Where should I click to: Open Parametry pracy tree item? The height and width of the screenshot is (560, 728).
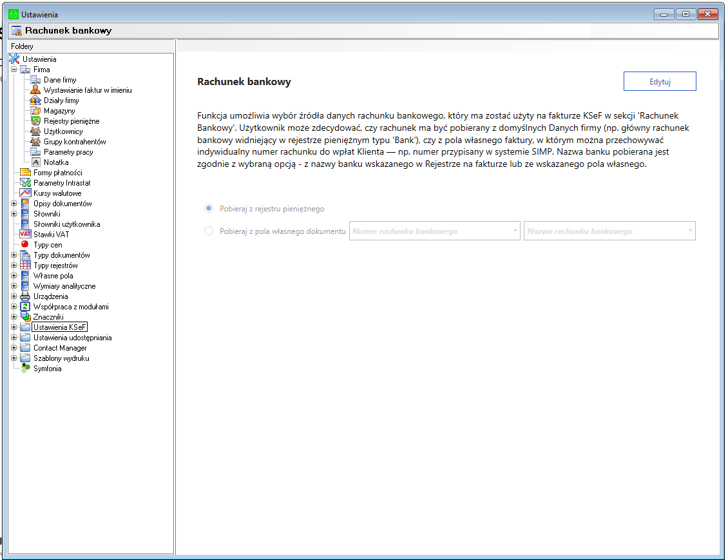(x=68, y=152)
